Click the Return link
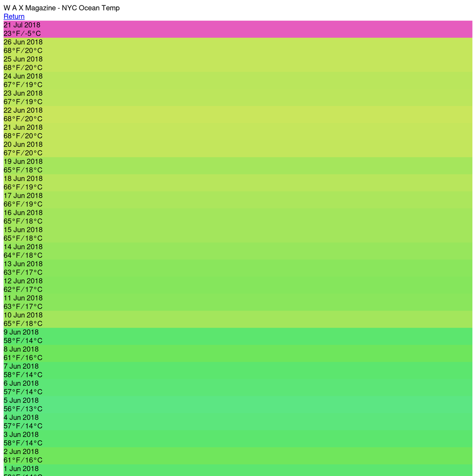 (14, 17)
